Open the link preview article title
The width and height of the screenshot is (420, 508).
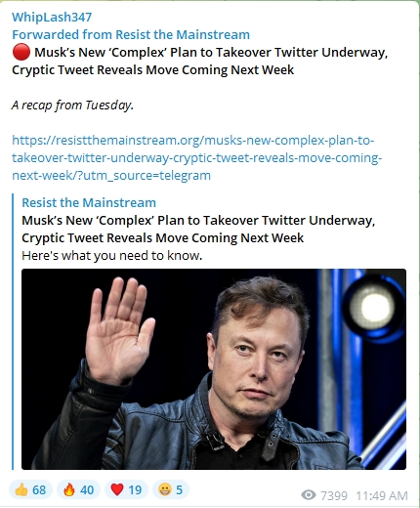click(x=198, y=229)
